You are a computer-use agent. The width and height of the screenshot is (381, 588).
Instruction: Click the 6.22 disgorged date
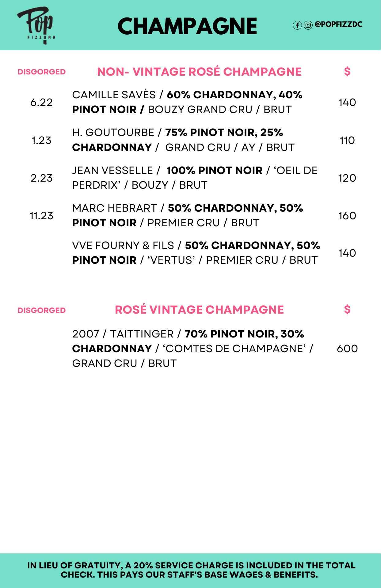[x=42, y=102]
